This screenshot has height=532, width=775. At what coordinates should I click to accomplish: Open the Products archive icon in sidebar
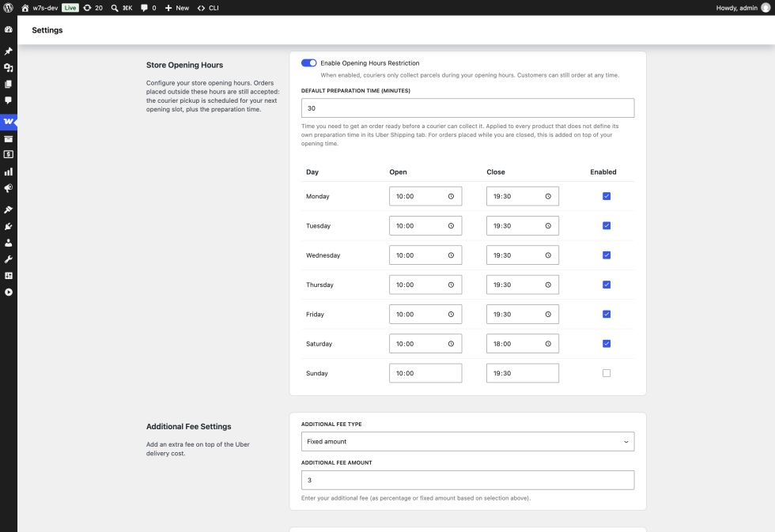pyautogui.click(x=9, y=139)
